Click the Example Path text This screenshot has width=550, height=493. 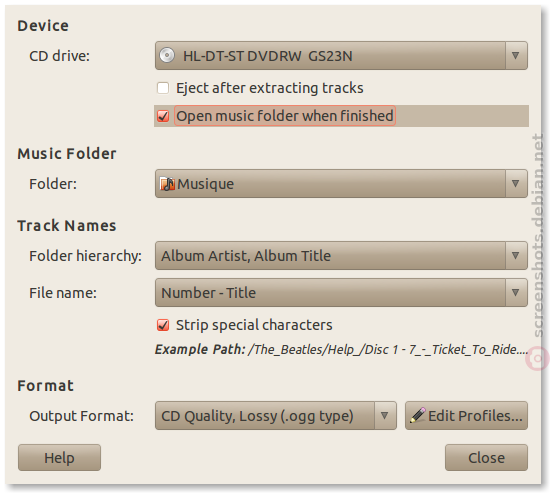coord(341,349)
